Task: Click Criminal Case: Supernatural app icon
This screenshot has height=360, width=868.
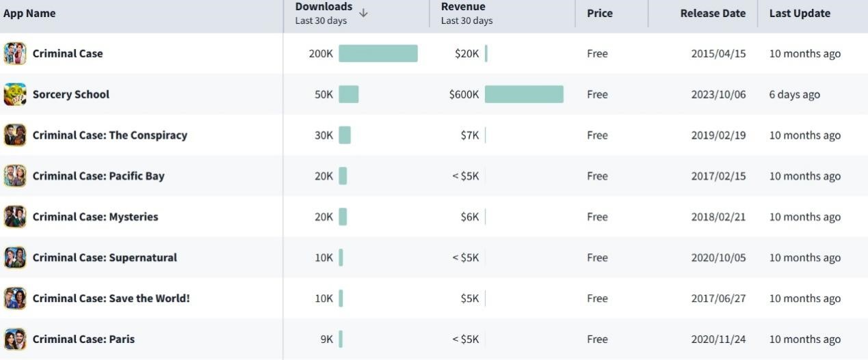Action: click(15, 258)
